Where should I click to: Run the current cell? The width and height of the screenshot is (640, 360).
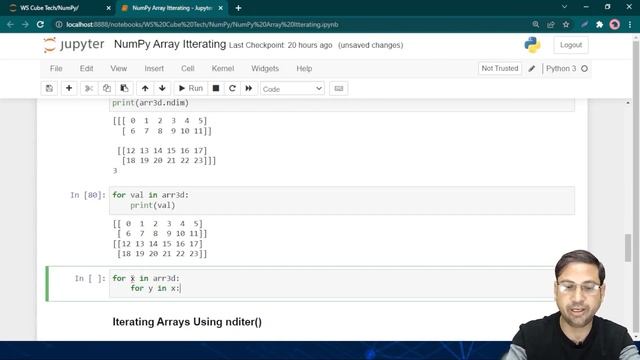click(191, 89)
